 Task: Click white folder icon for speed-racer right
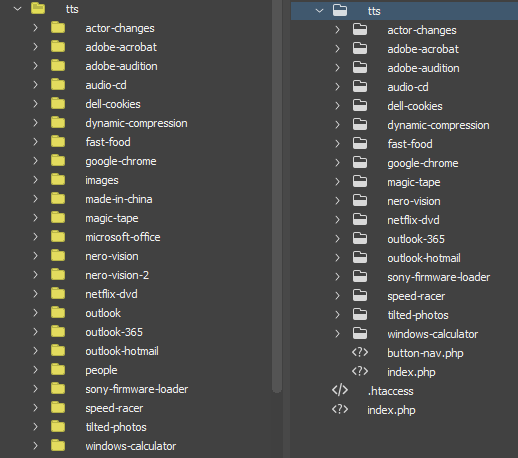click(x=360, y=296)
